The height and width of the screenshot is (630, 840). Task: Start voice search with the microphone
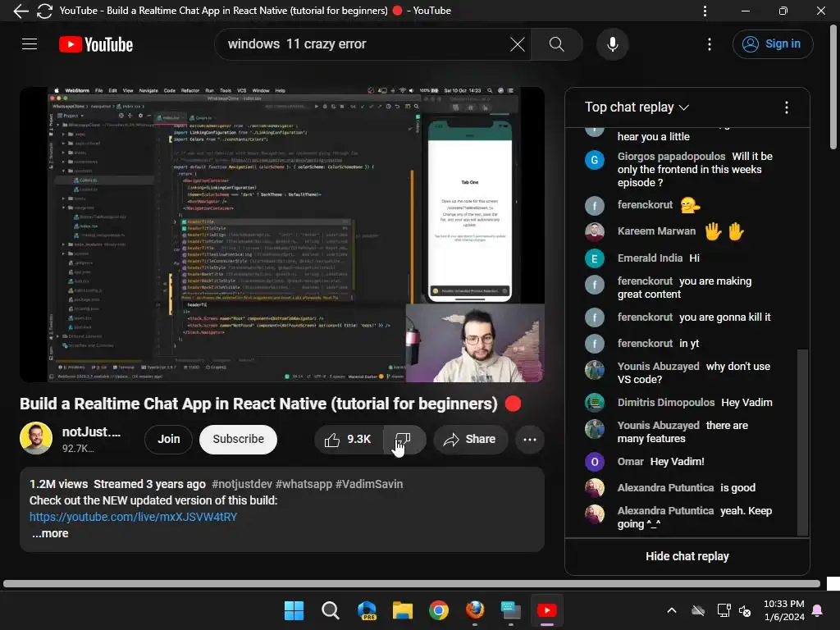[x=612, y=44]
